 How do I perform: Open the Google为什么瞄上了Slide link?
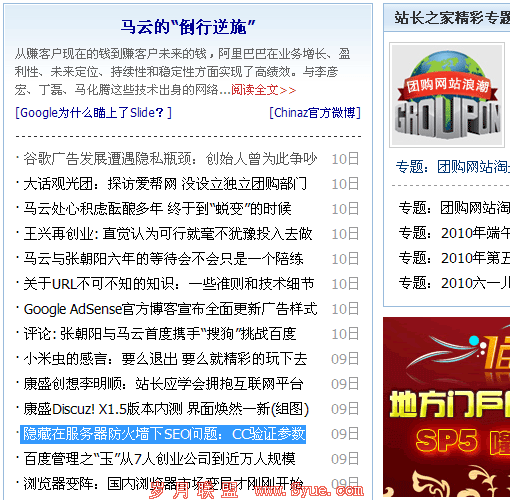93,113
